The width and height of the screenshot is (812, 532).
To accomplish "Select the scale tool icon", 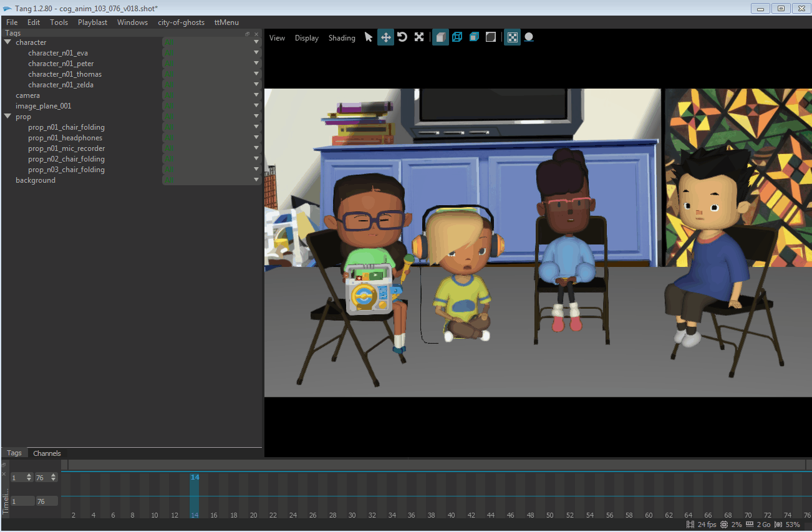I will click(419, 37).
